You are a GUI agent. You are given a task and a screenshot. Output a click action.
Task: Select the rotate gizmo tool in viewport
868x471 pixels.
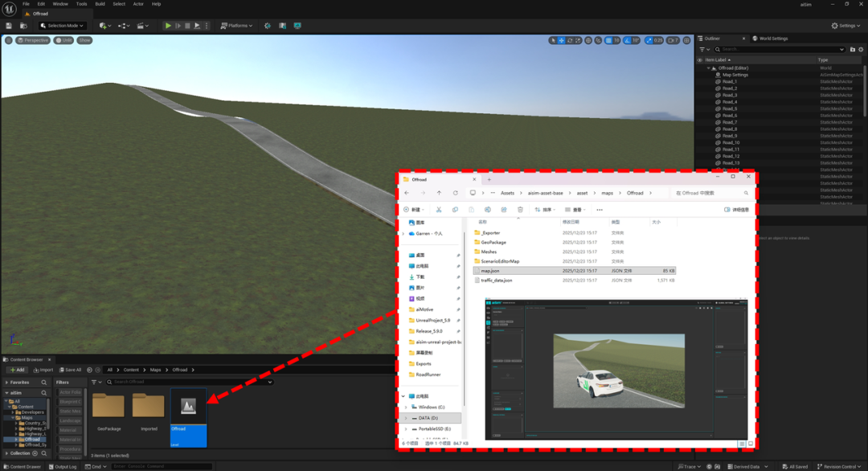[x=571, y=40]
